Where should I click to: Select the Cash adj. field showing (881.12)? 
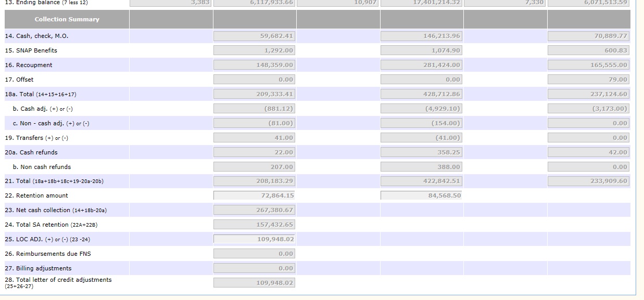[254, 109]
